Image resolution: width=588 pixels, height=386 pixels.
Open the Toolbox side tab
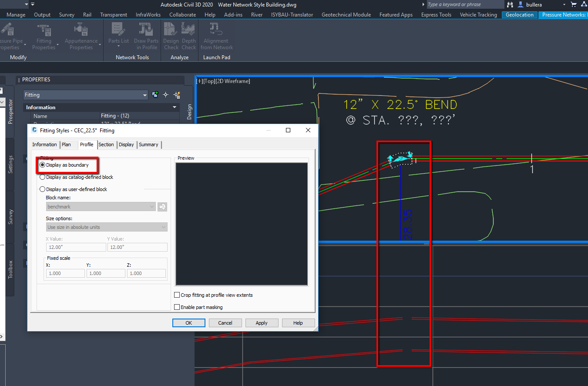coord(10,269)
